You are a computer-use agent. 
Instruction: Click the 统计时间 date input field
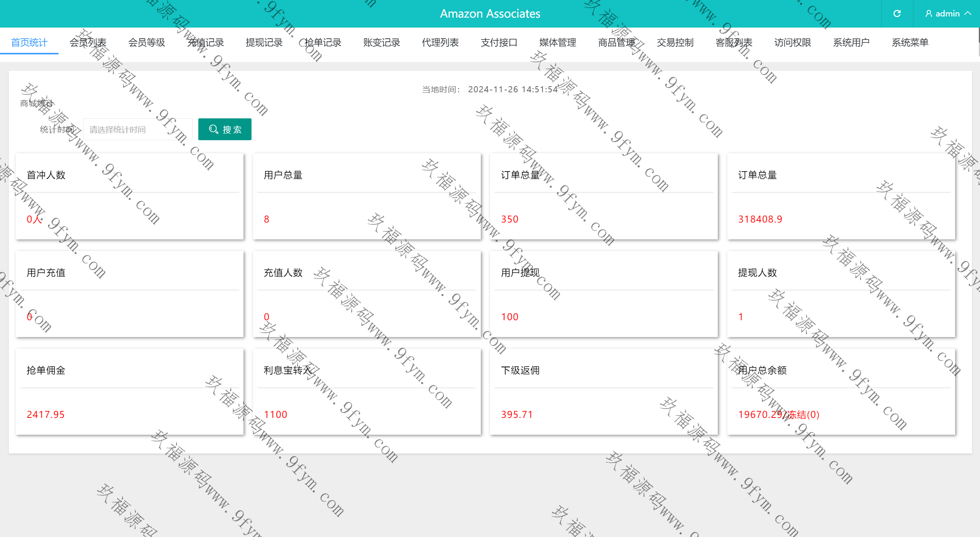(138, 129)
